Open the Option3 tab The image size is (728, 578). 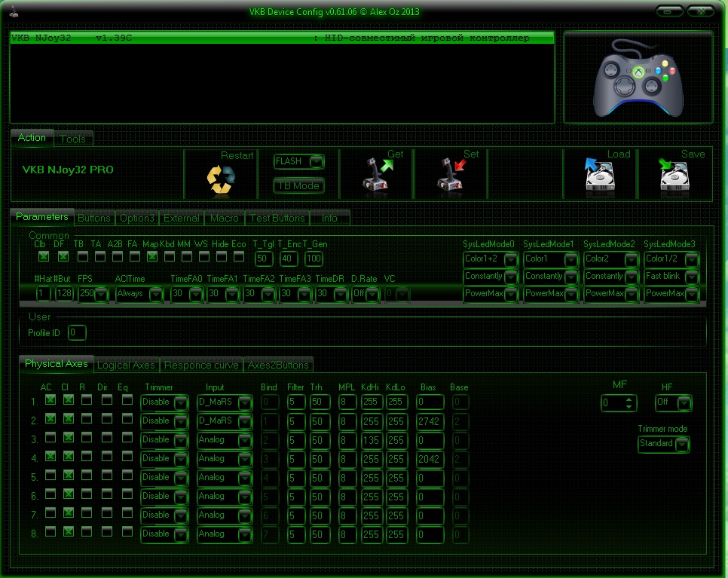tap(137, 219)
